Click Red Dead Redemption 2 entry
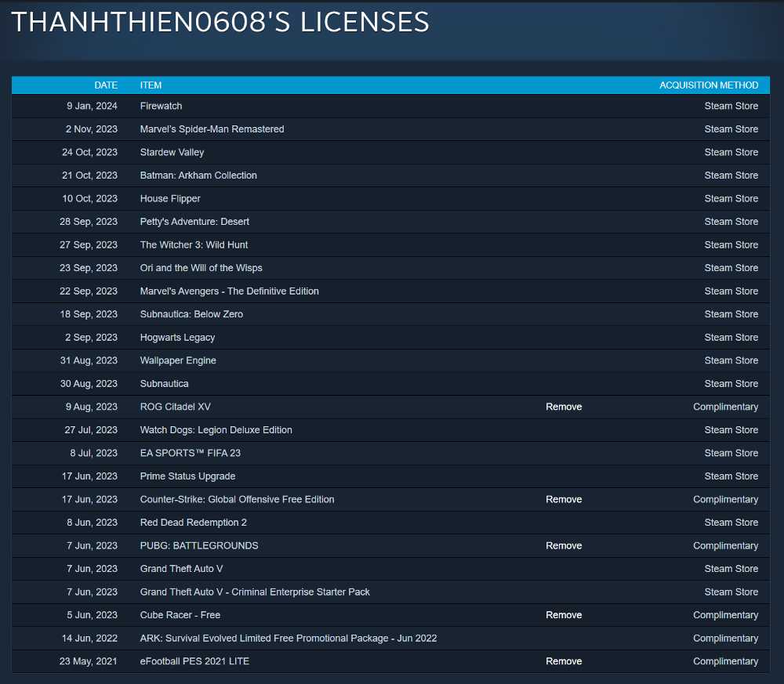This screenshot has width=784, height=684. pos(194,523)
